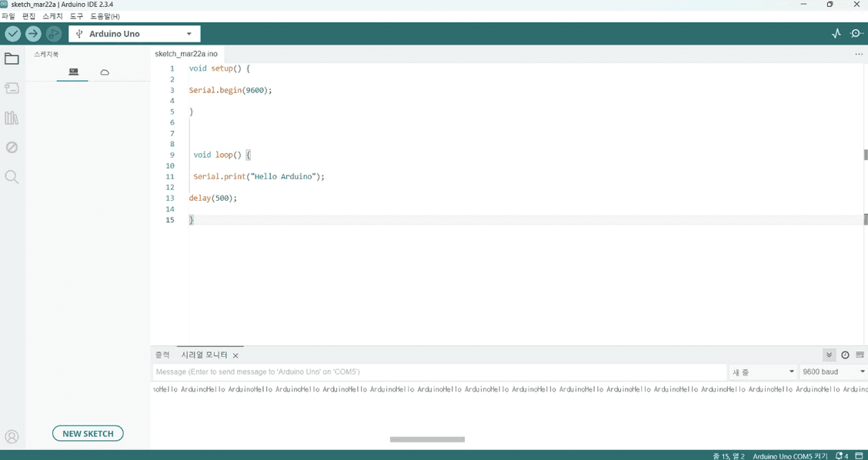The height and width of the screenshot is (460, 868).
Task: Open the Debug sidebar icon
Action: point(12,147)
